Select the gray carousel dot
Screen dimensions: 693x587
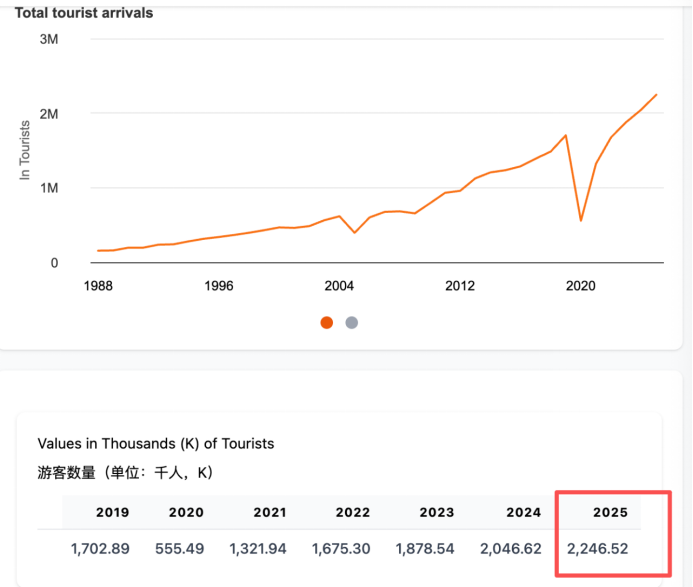[x=352, y=323]
